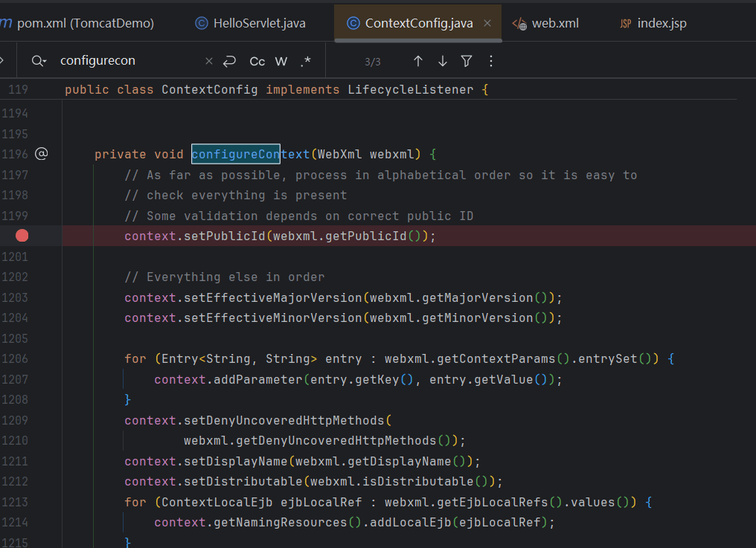Go to next occurrence arrow
Image resolution: width=756 pixels, height=548 pixels.
click(443, 61)
